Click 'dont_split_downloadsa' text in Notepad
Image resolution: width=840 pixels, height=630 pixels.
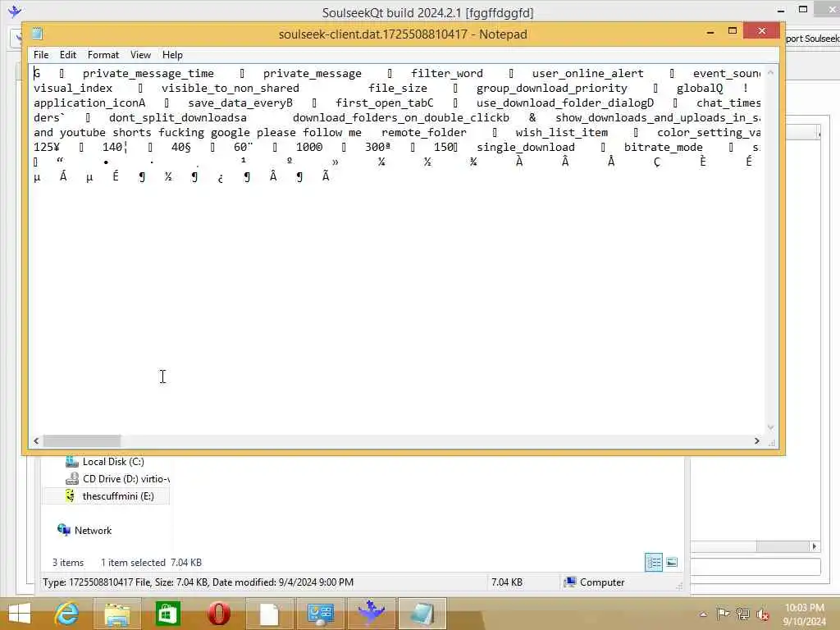(178, 118)
